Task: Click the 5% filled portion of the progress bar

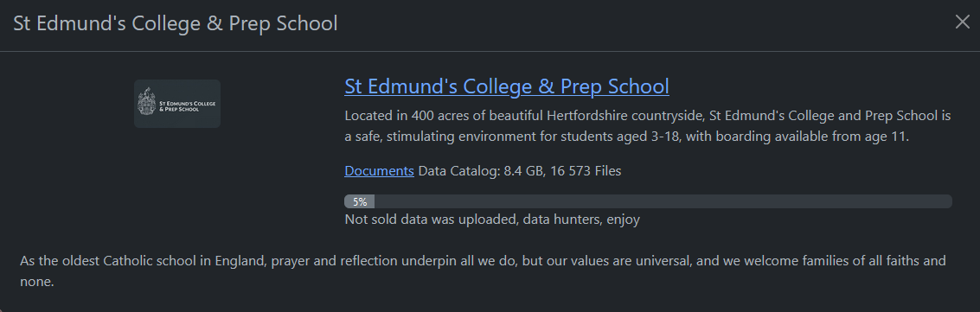Action: [359, 201]
